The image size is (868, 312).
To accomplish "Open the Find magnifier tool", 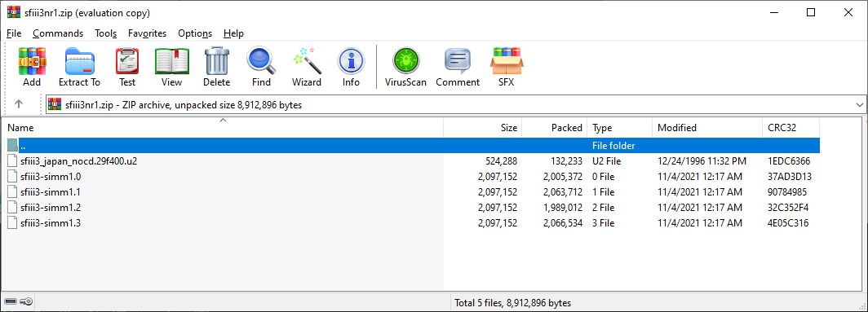I will (261, 67).
